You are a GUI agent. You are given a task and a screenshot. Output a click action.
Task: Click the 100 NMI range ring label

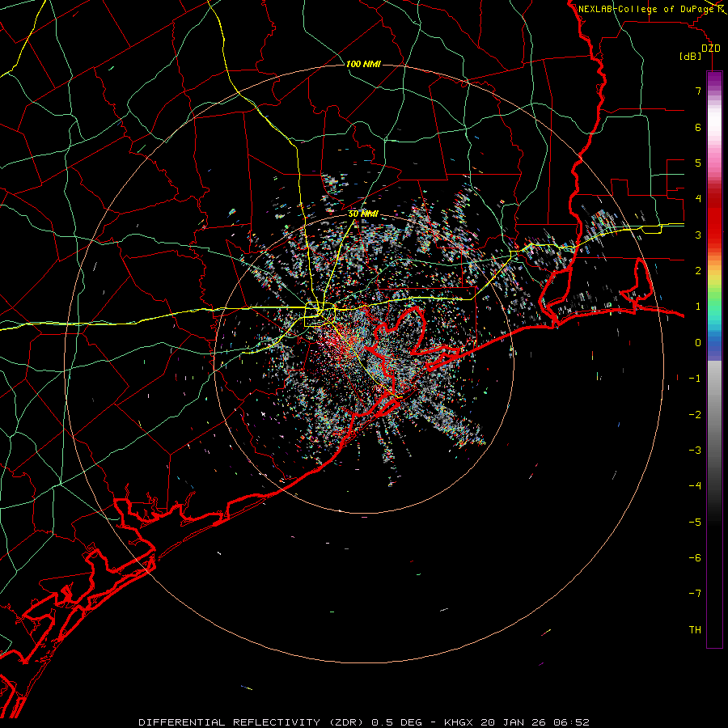point(363,64)
